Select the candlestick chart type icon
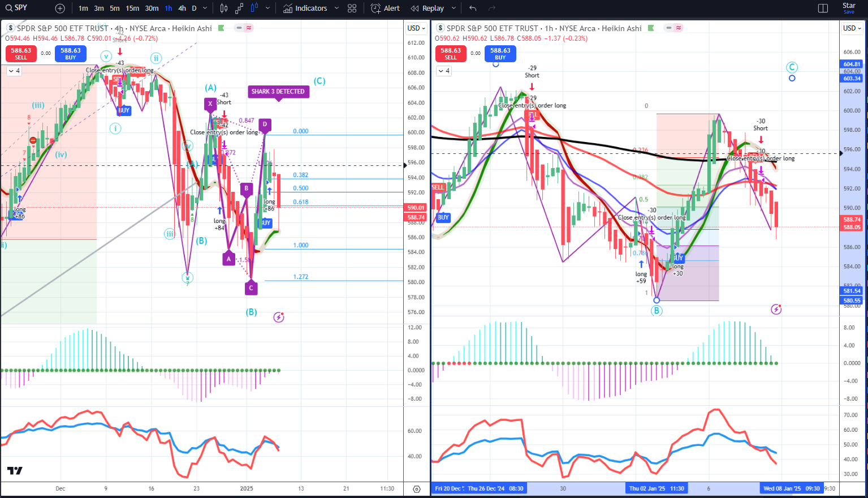The height and width of the screenshot is (498, 868). 224,8
